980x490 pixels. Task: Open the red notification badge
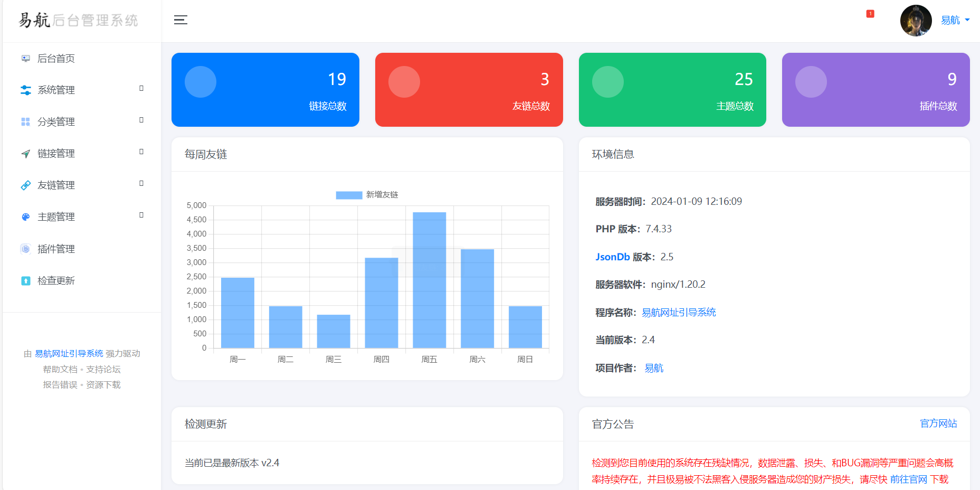tap(870, 14)
